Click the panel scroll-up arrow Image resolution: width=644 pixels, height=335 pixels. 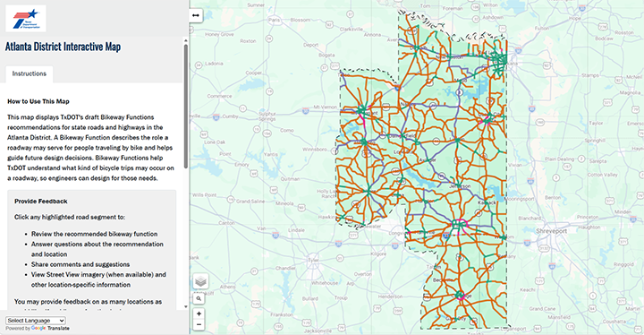point(186,40)
